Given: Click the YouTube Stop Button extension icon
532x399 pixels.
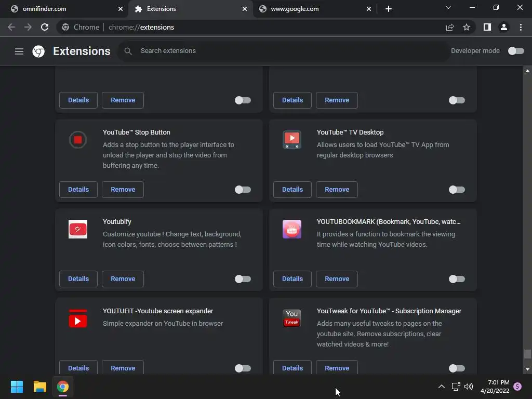Looking at the screenshot, I should click(x=78, y=140).
